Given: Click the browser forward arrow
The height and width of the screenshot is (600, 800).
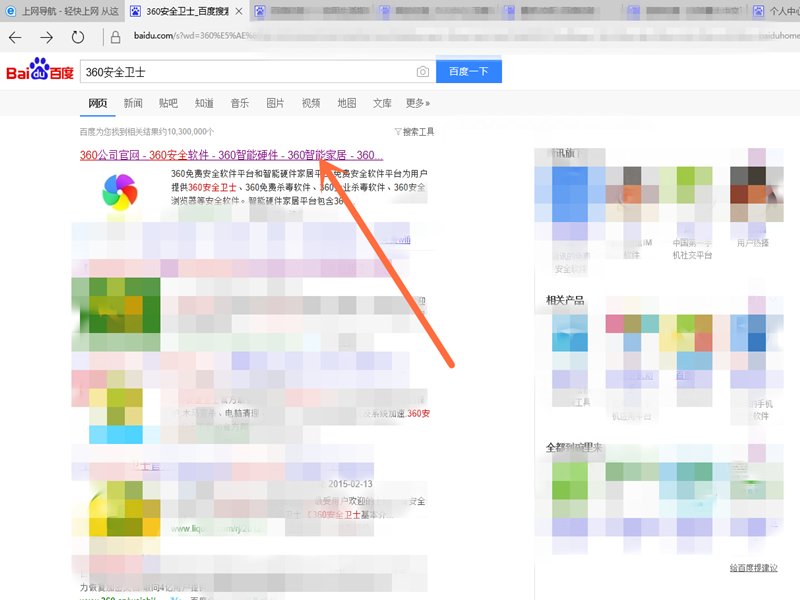Looking at the screenshot, I should [x=45, y=36].
